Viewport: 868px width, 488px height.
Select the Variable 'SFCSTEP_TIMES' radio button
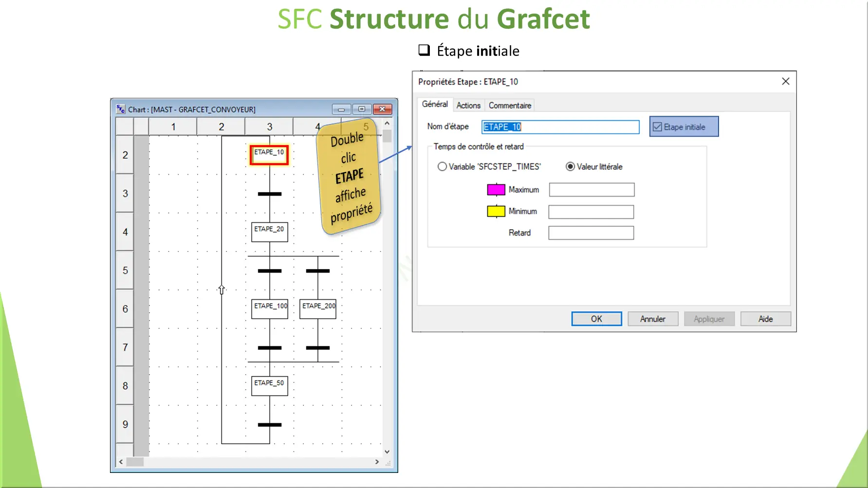(443, 166)
